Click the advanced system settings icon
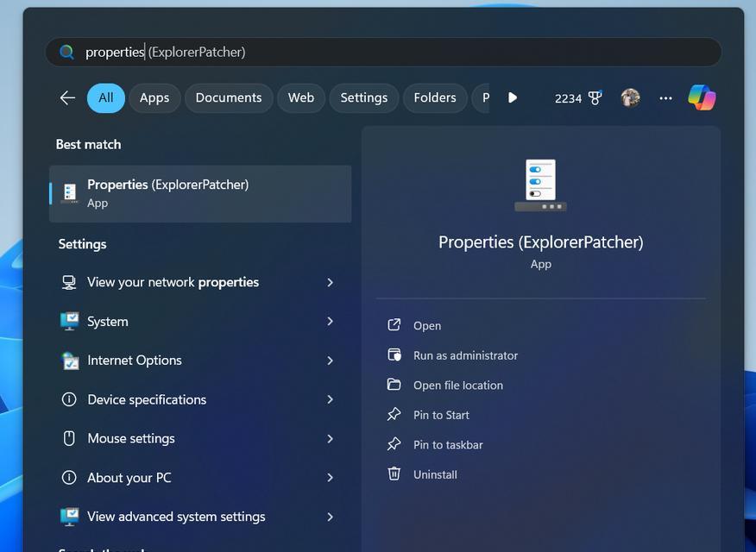756x552 pixels. point(69,517)
